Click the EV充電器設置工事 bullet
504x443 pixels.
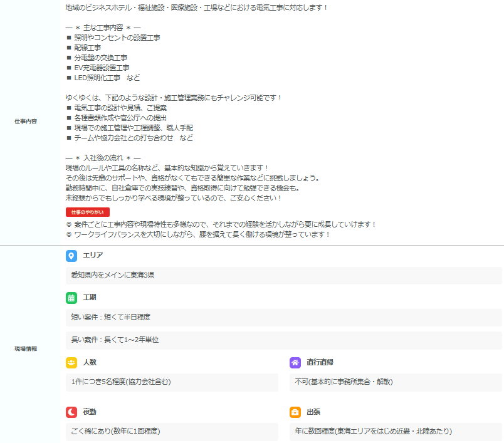pyautogui.click(x=98, y=68)
